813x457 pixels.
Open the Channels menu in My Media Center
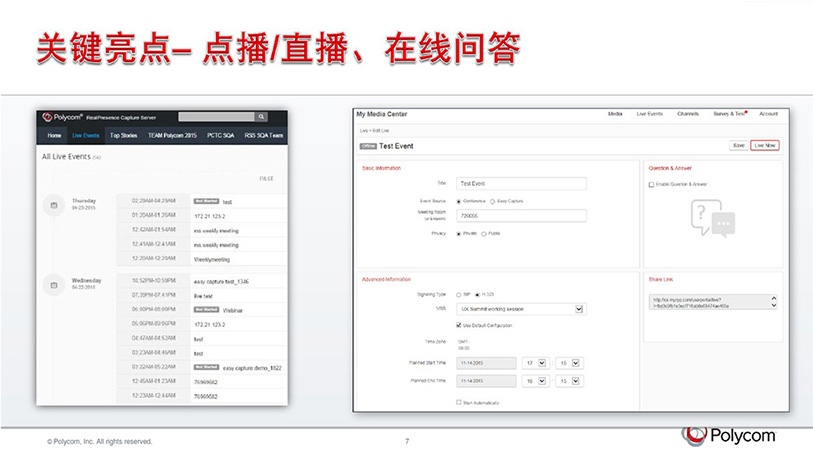tap(687, 114)
